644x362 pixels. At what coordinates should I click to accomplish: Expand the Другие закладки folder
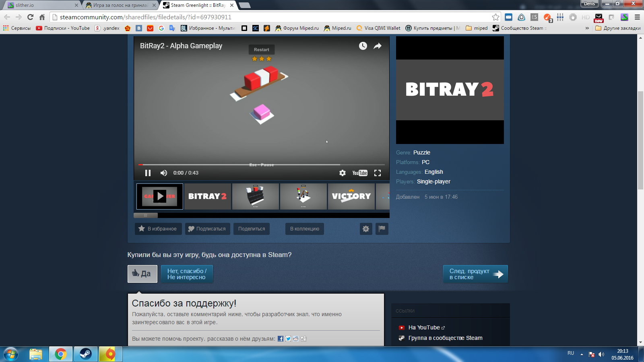tap(618, 28)
